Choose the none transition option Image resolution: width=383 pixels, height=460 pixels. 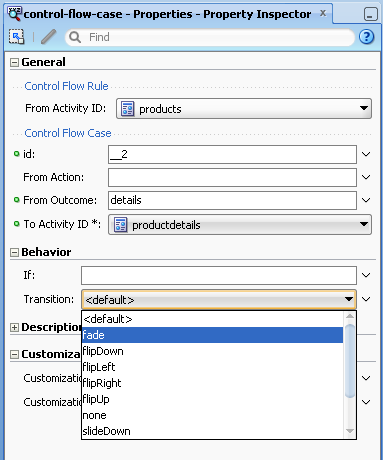coord(212,415)
